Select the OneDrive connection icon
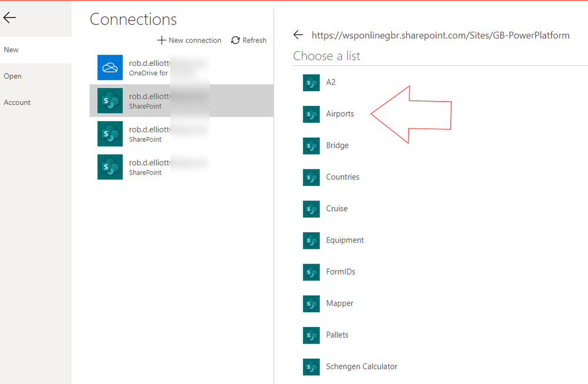This screenshot has height=384, width=588. pyautogui.click(x=110, y=68)
